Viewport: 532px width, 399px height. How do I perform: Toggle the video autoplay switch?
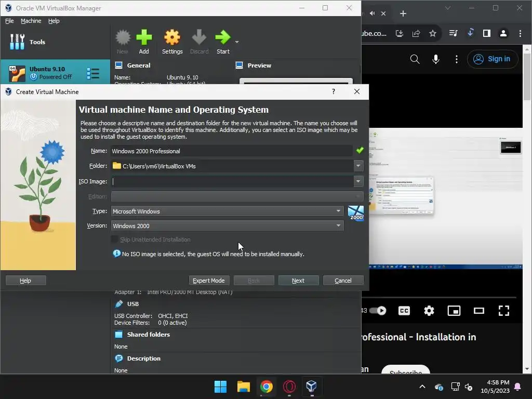378,311
